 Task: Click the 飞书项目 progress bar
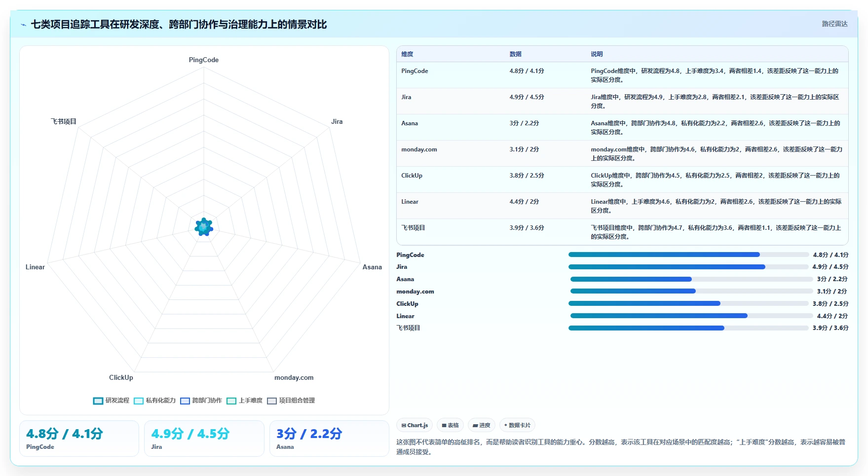[688, 328]
